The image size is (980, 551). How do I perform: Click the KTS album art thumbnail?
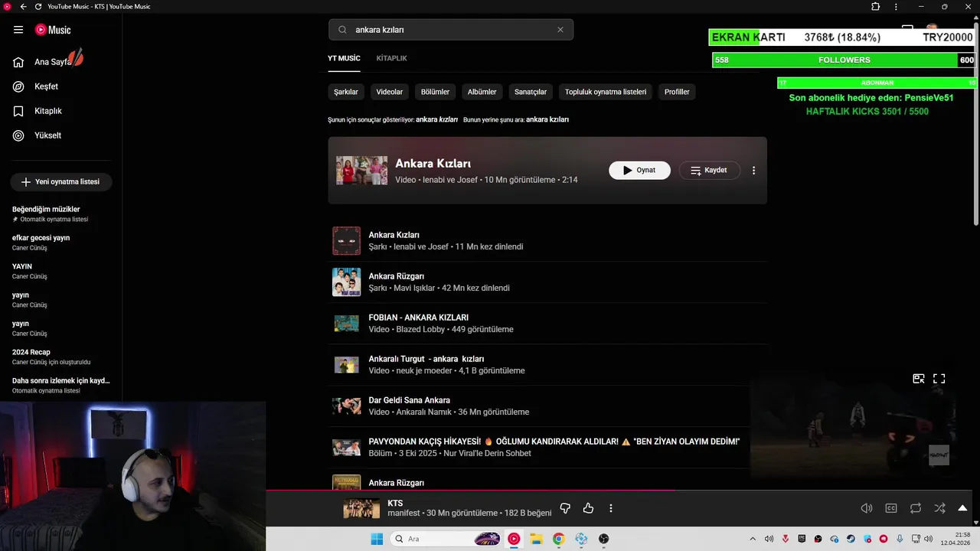click(x=361, y=509)
